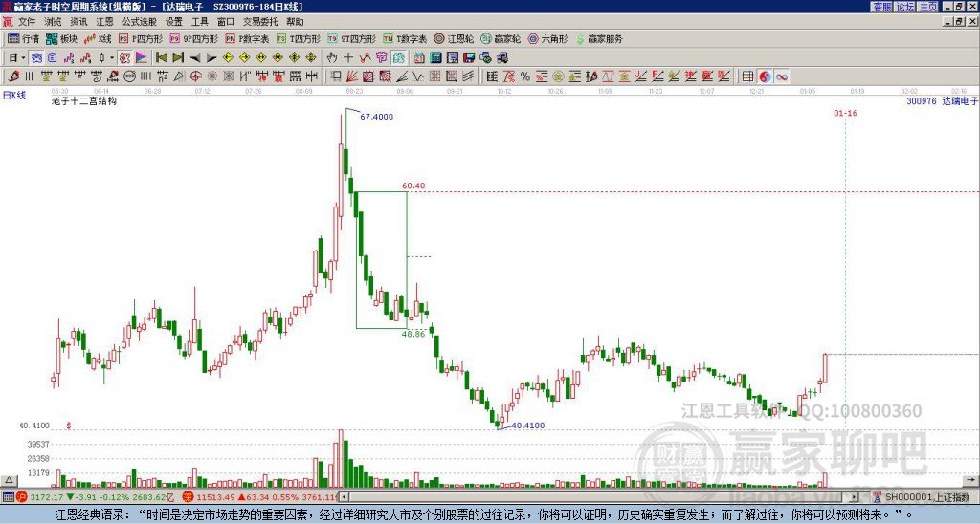Click the circle with horizontal line tool
This screenshot has height=524, width=980.
coord(129,76)
